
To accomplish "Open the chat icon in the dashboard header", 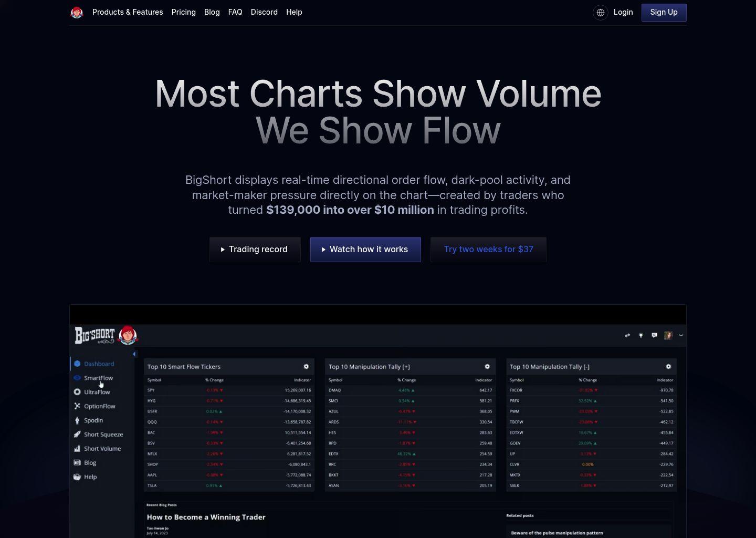I will coord(654,335).
